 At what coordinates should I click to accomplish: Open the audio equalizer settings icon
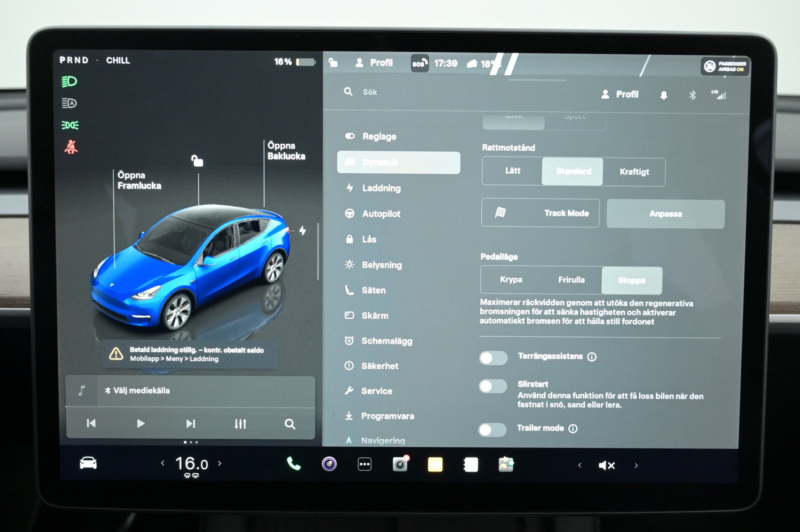[240, 424]
